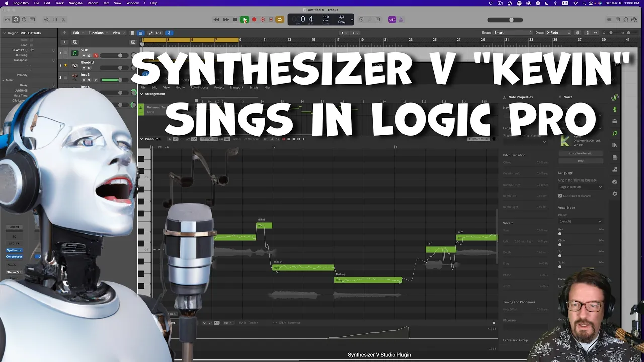
Task: Open the Track menu
Action: pyautogui.click(x=59, y=3)
